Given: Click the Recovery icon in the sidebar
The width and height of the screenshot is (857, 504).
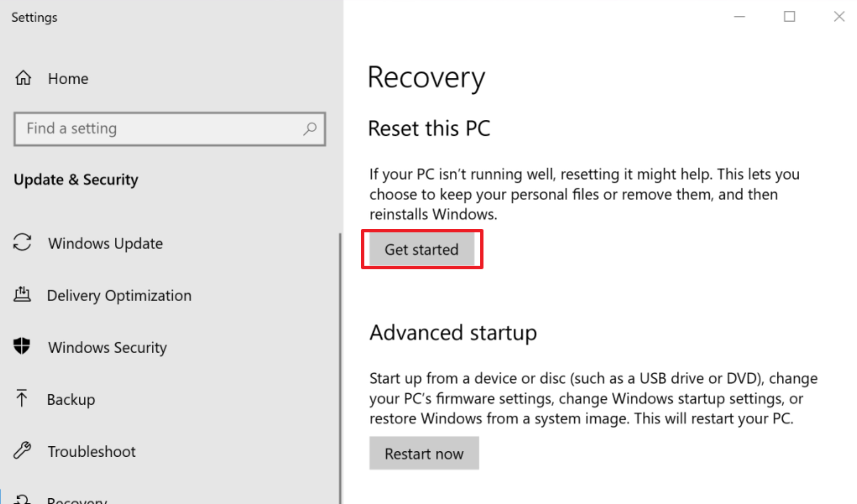Looking at the screenshot, I should coord(23,499).
